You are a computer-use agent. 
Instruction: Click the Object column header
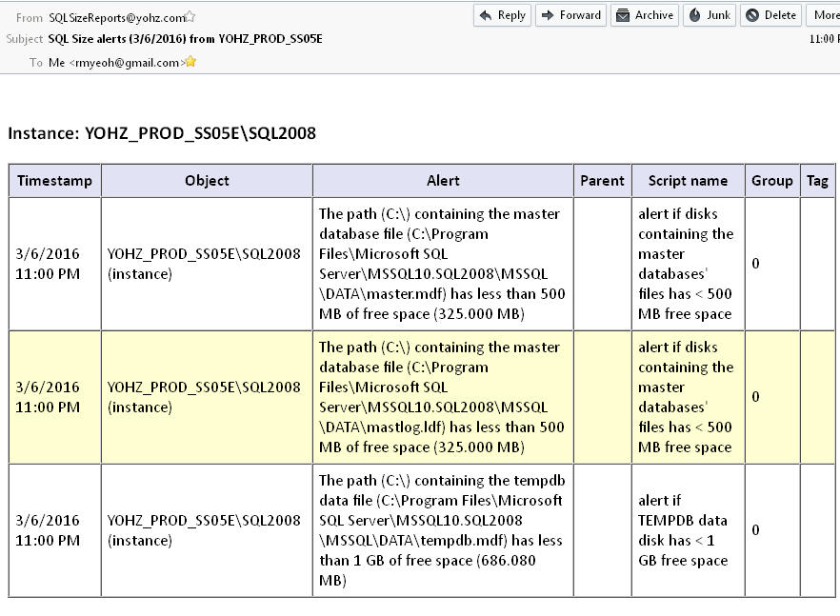[207, 181]
